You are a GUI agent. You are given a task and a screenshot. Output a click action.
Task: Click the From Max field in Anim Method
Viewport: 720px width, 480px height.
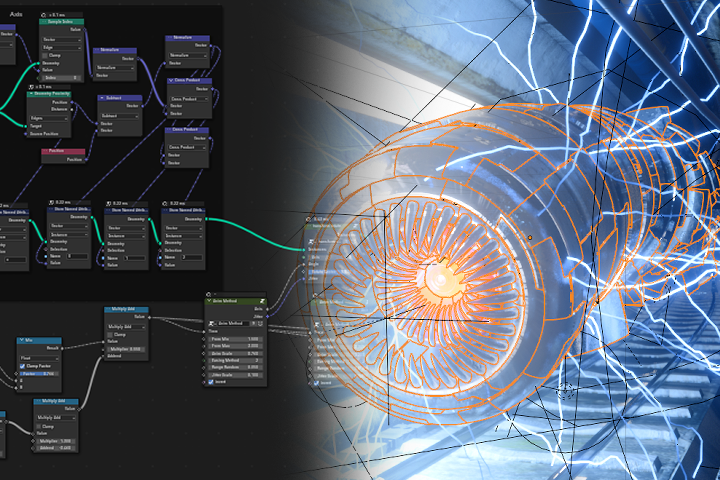pos(236,346)
